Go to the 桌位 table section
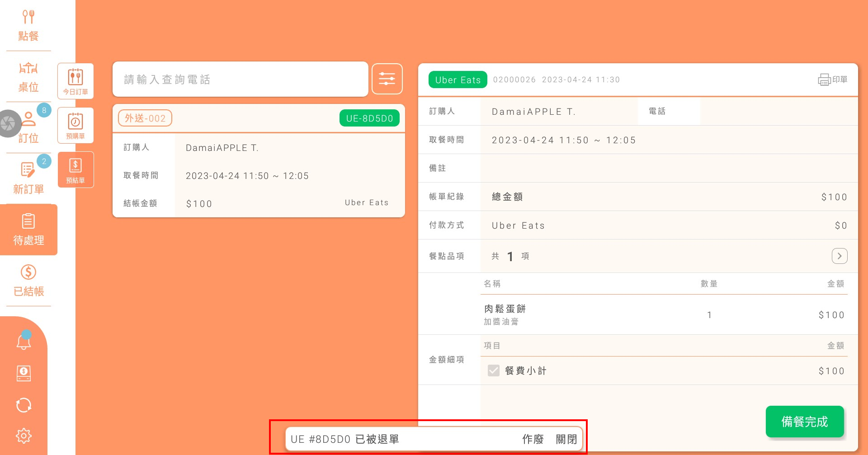This screenshot has width=868, height=455. pos(28,77)
